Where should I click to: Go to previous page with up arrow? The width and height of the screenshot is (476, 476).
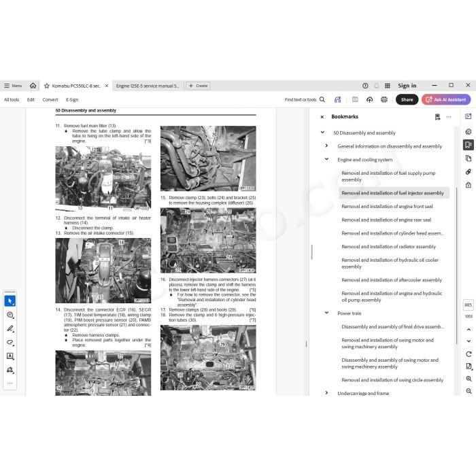pos(469,329)
